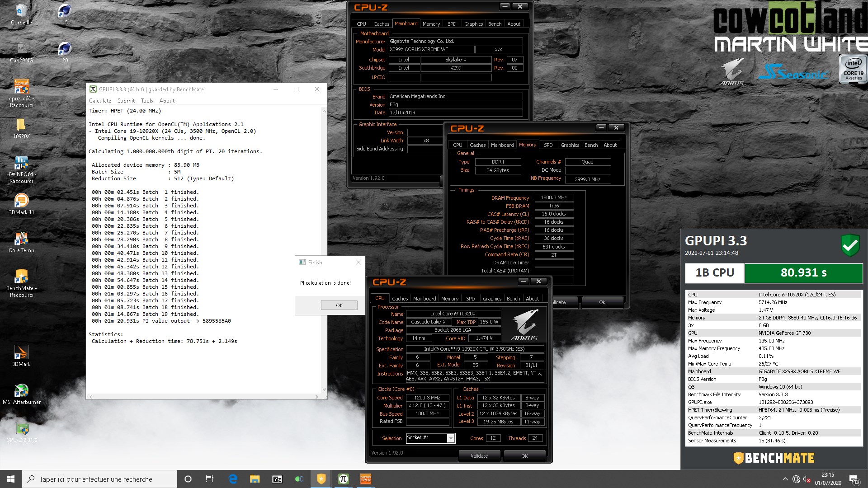Open the Cinebench 15 desktop shortcut
This screenshot has width=868, height=488.
[65, 14]
